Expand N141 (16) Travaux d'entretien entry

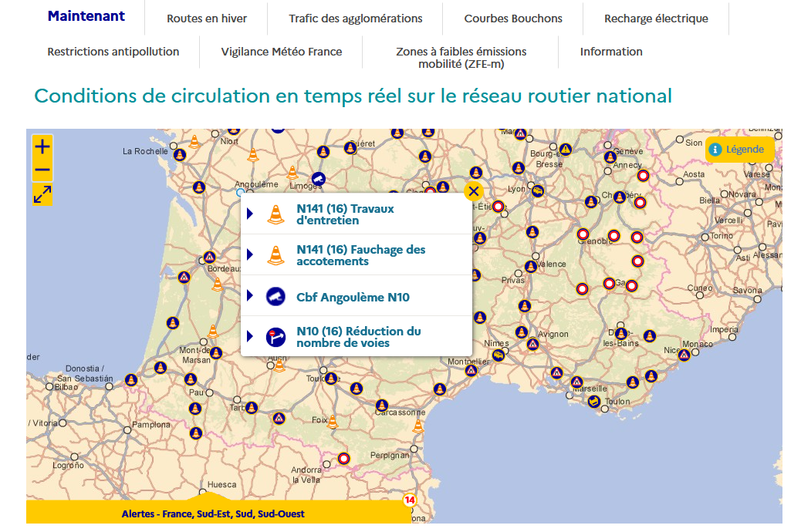(250, 214)
